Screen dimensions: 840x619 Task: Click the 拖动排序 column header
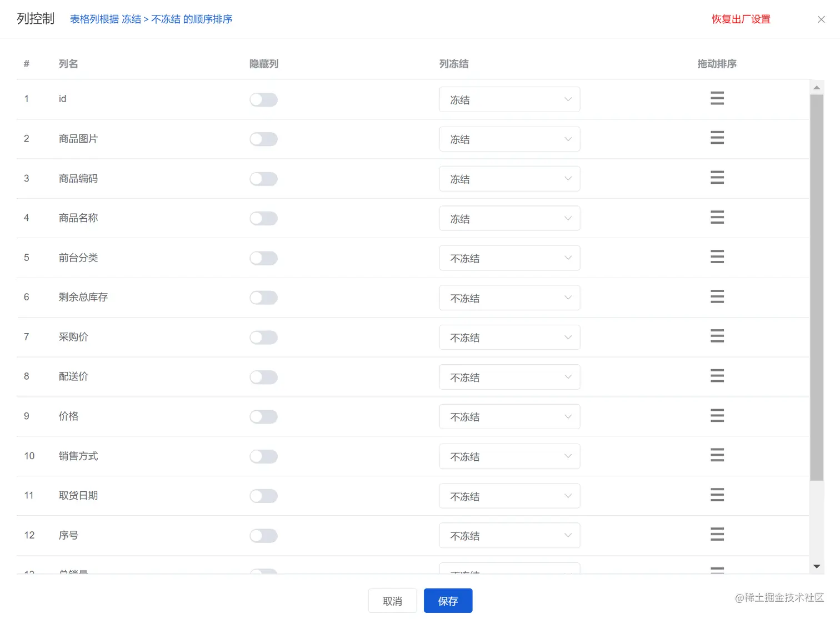coord(717,64)
